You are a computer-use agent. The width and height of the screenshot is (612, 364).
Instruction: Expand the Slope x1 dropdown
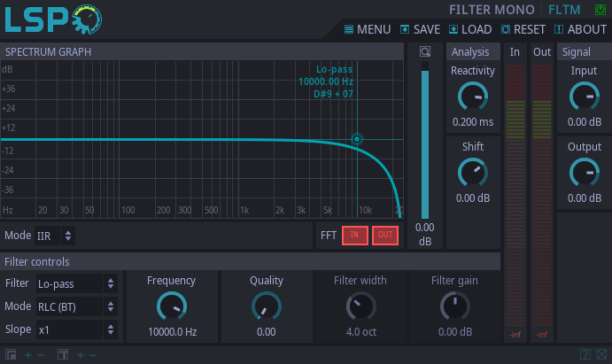coord(75,329)
